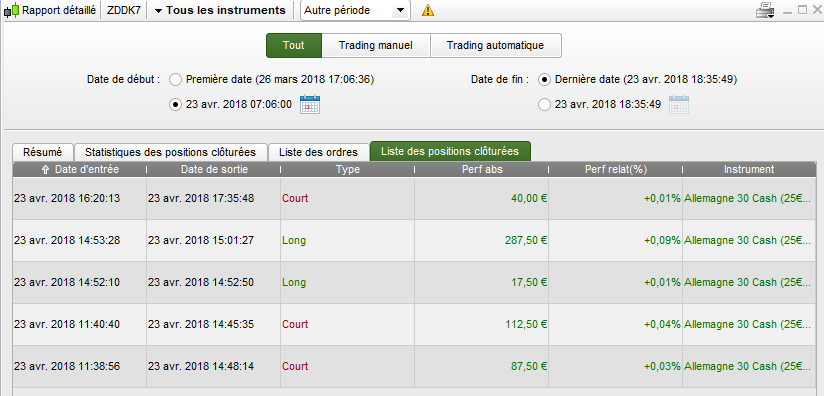Image resolution: width=824 pixels, height=396 pixels.
Task: Sort by Perf abs column header
Action: point(482,169)
